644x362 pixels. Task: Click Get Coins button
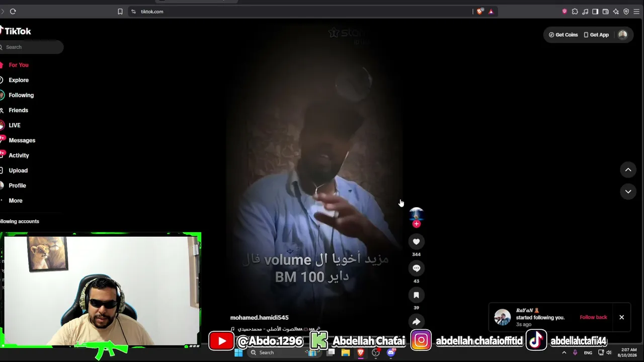pyautogui.click(x=563, y=35)
